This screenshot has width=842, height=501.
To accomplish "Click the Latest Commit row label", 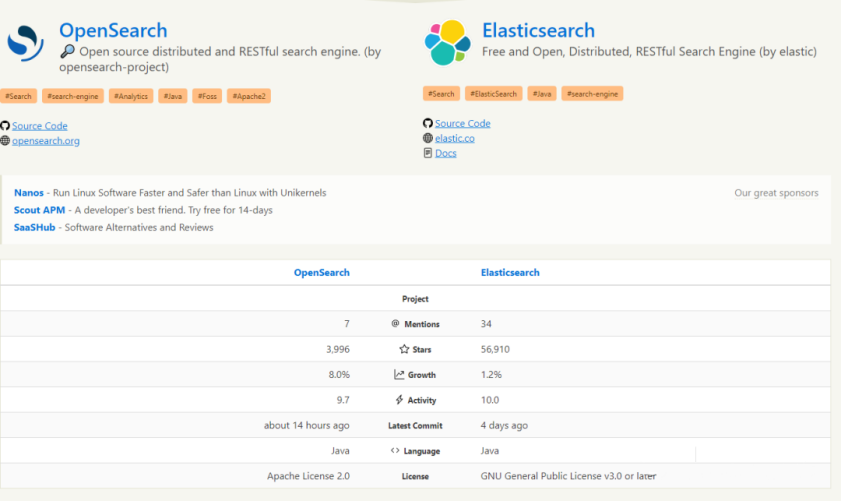I will pyautogui.click(x=415, y=425).
